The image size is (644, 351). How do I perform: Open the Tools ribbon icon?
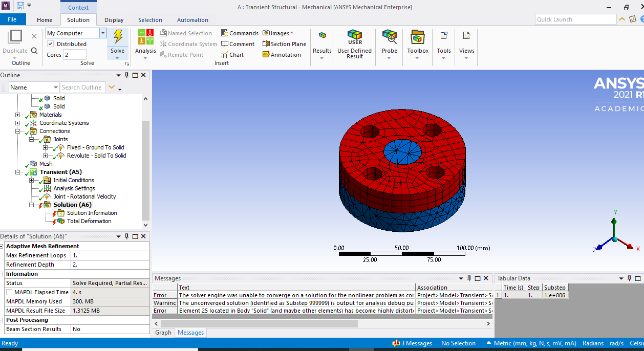[x=444, y=36]
